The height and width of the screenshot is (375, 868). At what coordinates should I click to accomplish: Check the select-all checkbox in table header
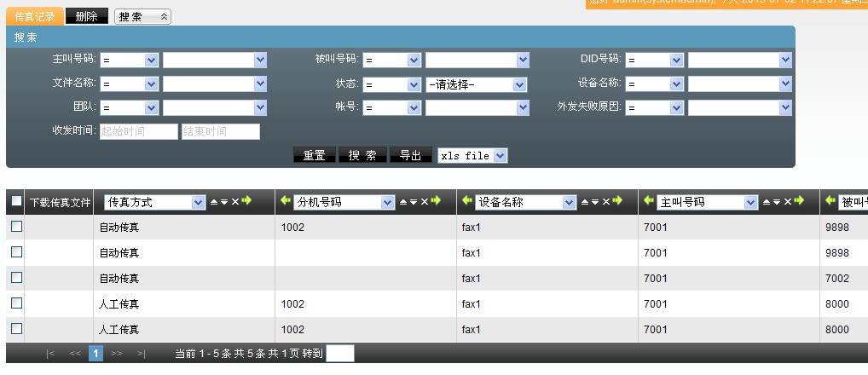[16, 202]
